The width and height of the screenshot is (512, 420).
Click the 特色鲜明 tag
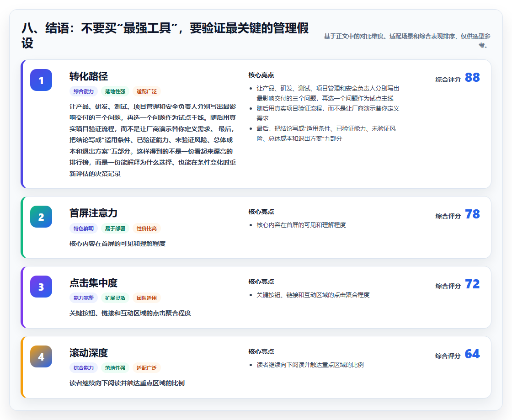pyautogui.click(x=84, y=229)
